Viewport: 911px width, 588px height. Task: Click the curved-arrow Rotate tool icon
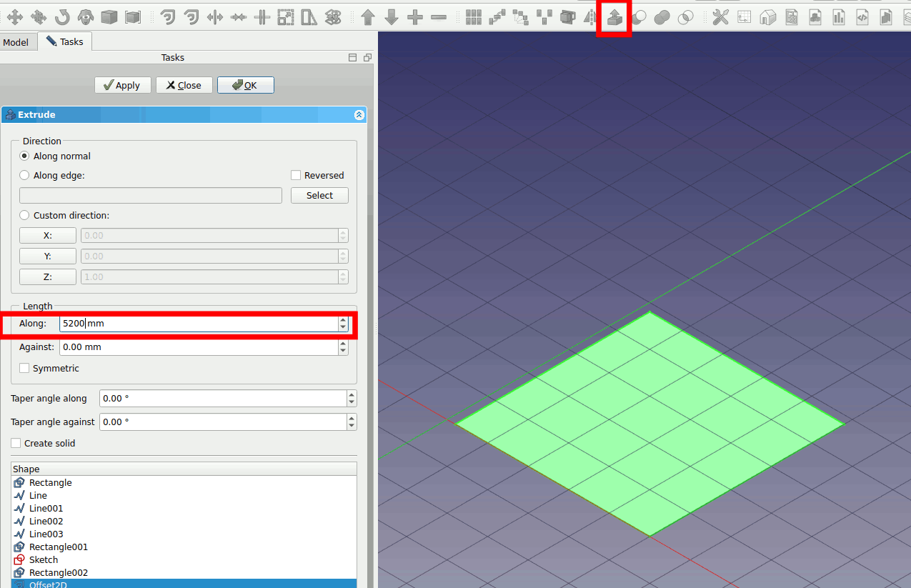point(62,17)
